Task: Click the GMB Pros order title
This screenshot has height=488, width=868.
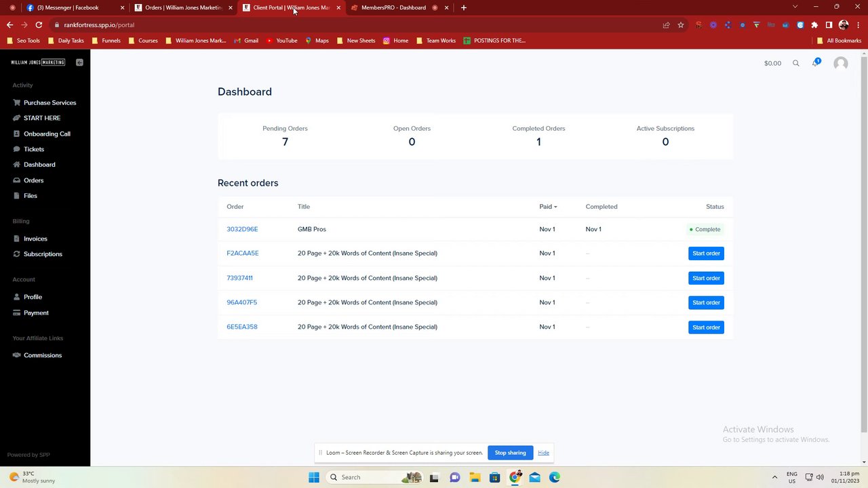Action: (x=312, y=229)
